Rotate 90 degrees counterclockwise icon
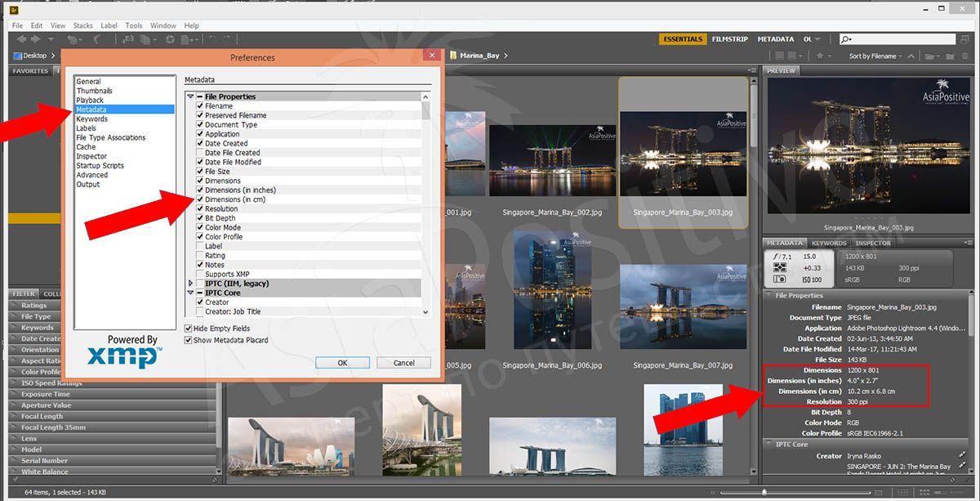The height and width of the screenshot is (501, 980). 212,38
